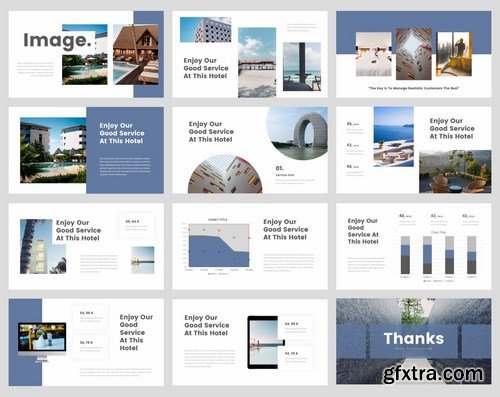The height and width of the screenshot is (397, 500).
Task: Click the heading above the half-circle building photo
Action: tap(211, 132)
